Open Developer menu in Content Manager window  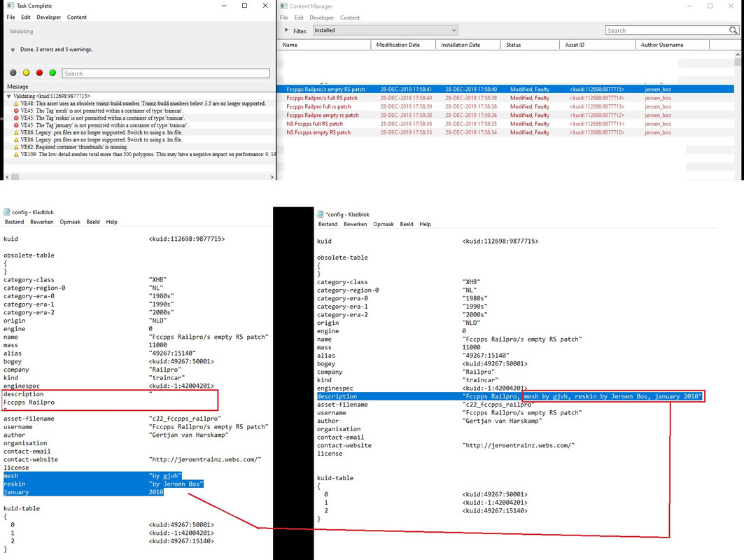click(x=322, y=17)
